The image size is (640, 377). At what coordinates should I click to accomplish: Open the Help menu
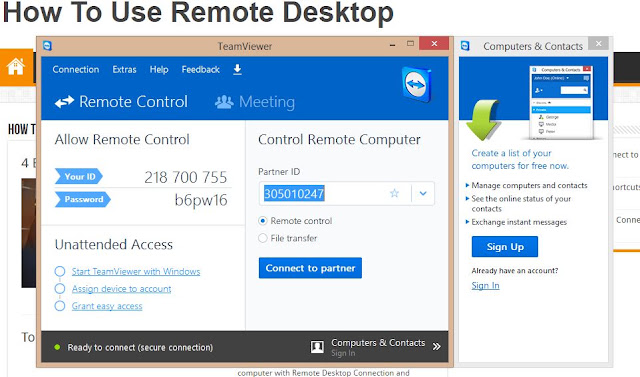point(159,69)
